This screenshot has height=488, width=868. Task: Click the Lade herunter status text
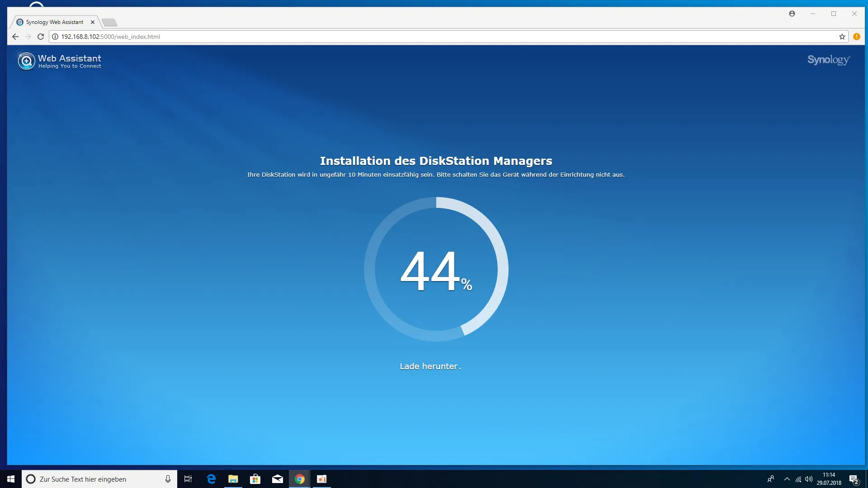430,366
